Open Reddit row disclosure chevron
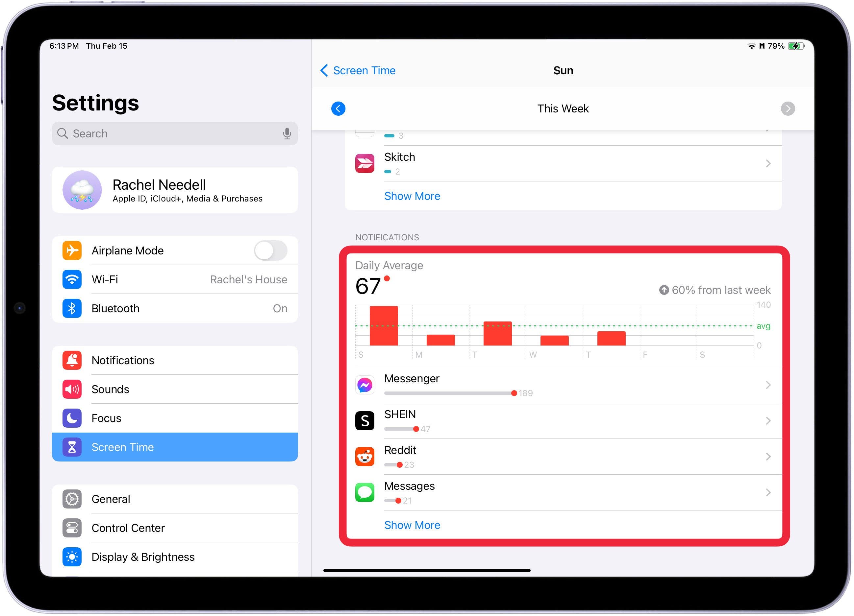Viewport: 854px width, 616px height. pyautogui.click(x=768, y=457)
